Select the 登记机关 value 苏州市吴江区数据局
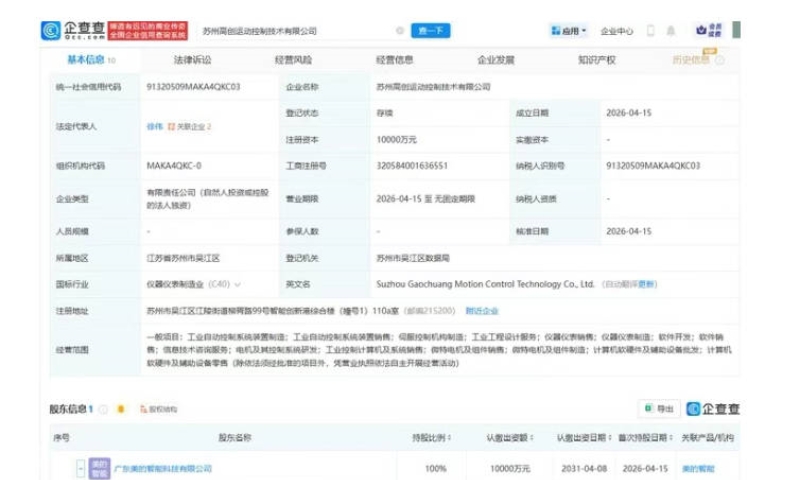The height and width of the screenshot is (480, 800). pos(413,258)
